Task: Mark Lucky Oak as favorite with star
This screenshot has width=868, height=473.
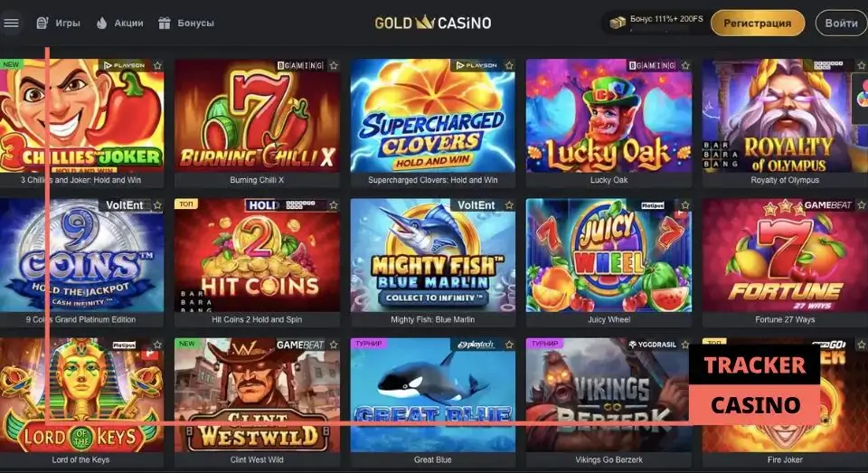Action: pos(685,66)
